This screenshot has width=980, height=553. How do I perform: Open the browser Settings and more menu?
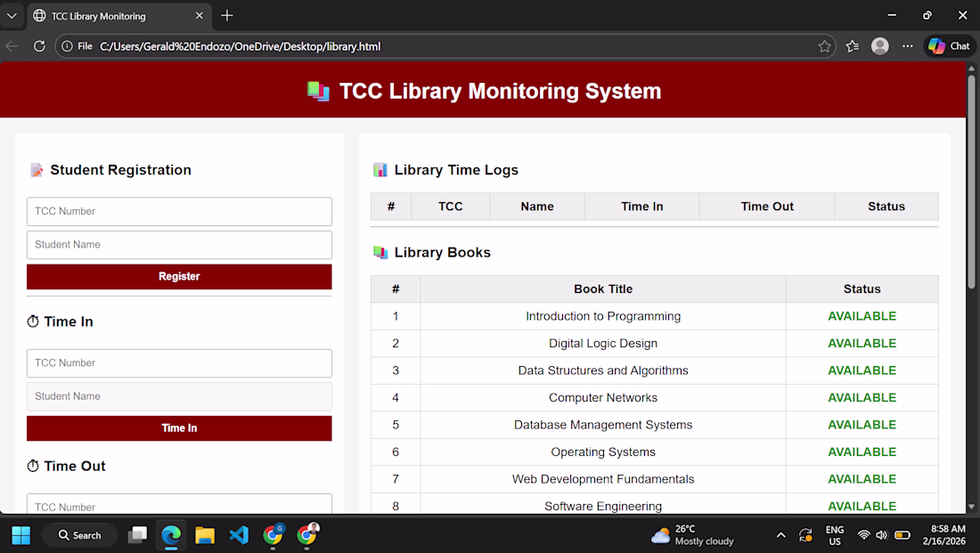pyautogui.click(x=908, y=46)
